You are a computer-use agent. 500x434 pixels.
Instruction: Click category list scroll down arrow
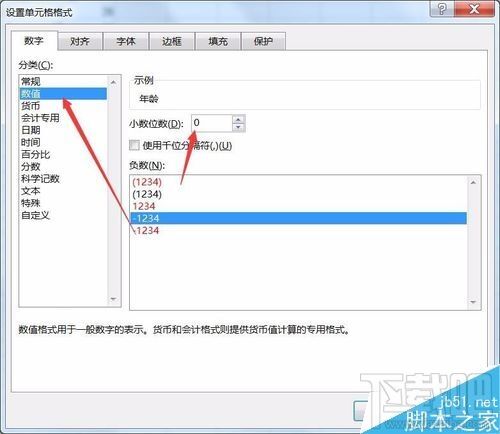click(x=113, y=299)
